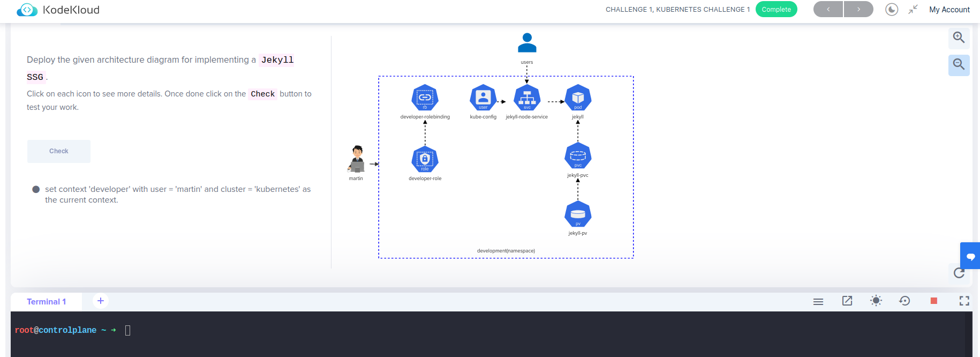Zoom out the architecture diagram
The height and width of the screenshot is (357, 980).
click(959, 65)
